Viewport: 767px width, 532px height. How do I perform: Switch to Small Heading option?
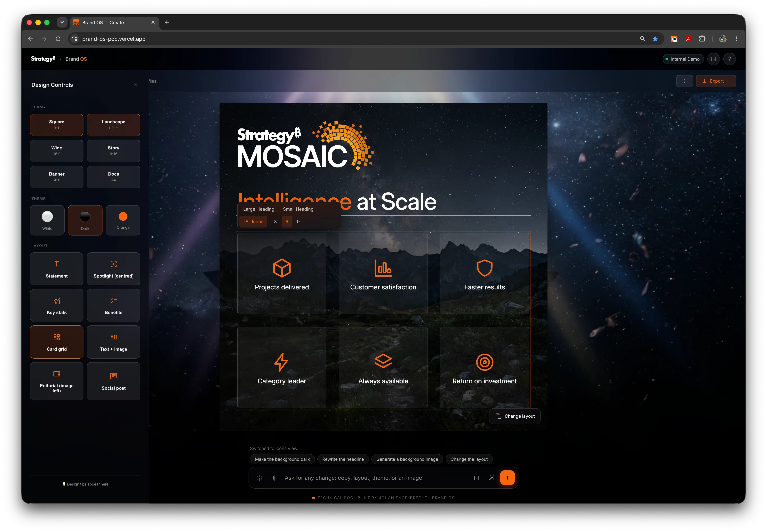point(298,209)
